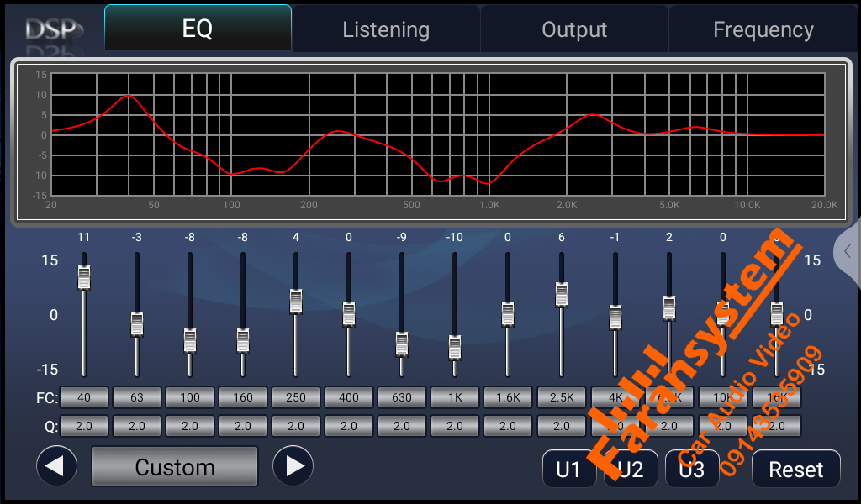The height and width of the screenshot is (504, 861).
Task: Expand the side panel chevron handle
Action: (848, 250)
